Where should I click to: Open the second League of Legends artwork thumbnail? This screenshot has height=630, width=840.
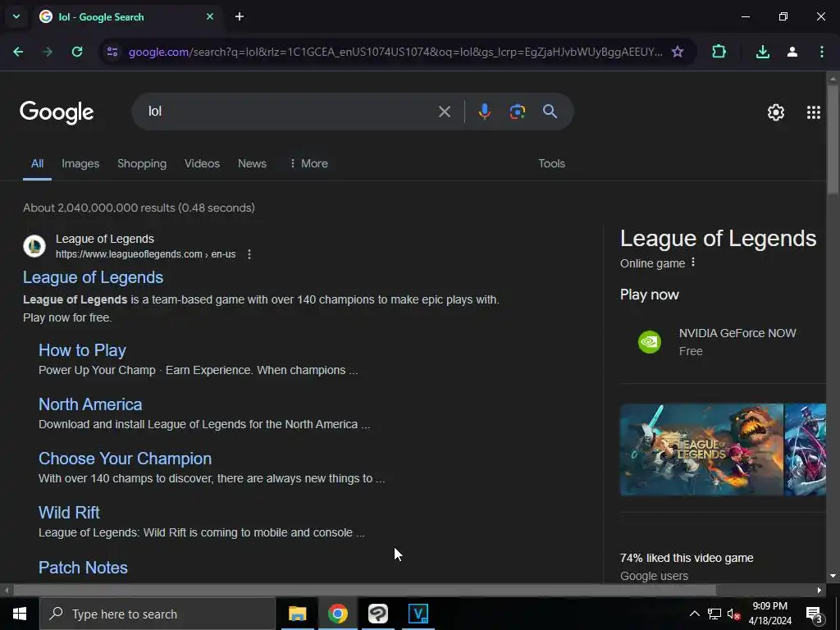[806, 450]
